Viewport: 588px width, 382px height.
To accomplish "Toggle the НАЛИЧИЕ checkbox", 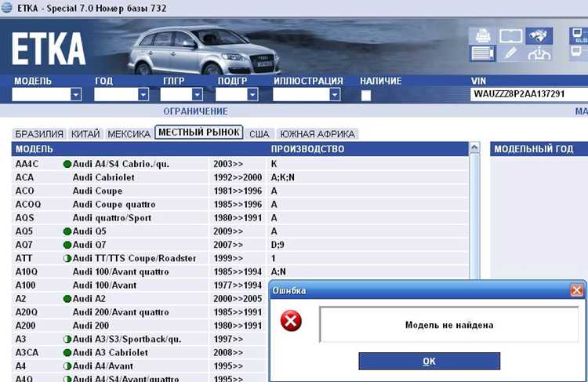I will coord(366,96).
